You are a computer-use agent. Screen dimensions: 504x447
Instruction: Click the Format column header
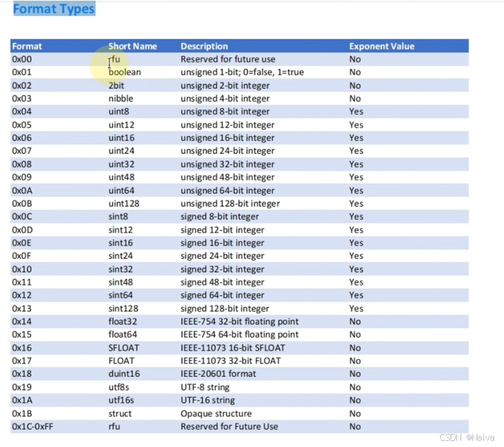click(27, 46)
